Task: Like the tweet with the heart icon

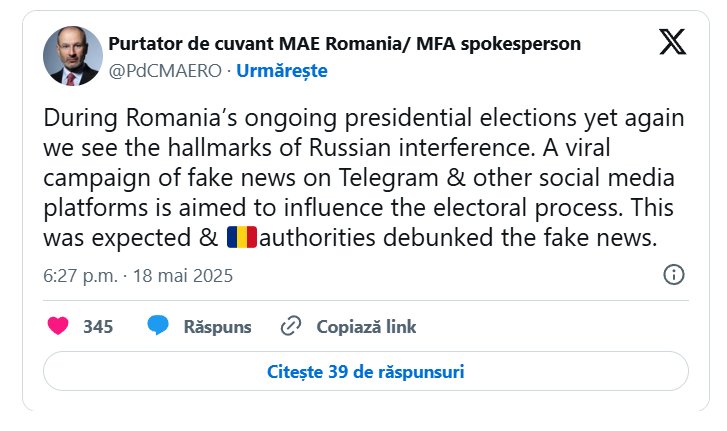Action: pyautogui.click(x=59, y=326)
